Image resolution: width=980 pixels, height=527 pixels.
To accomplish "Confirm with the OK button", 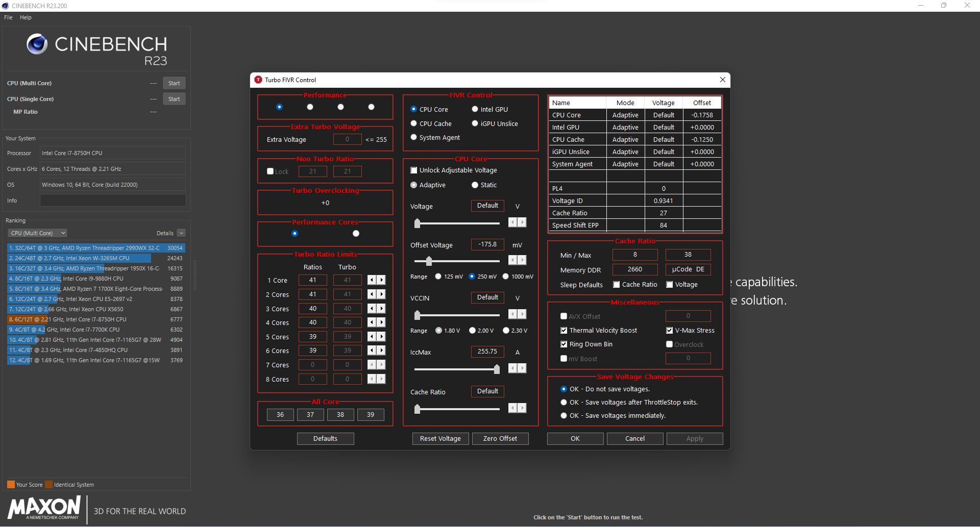I will pos(575,439).
